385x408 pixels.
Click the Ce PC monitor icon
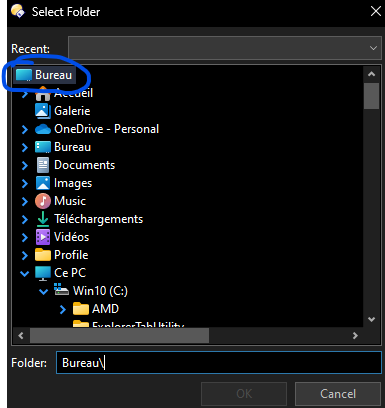click(43, 273)
